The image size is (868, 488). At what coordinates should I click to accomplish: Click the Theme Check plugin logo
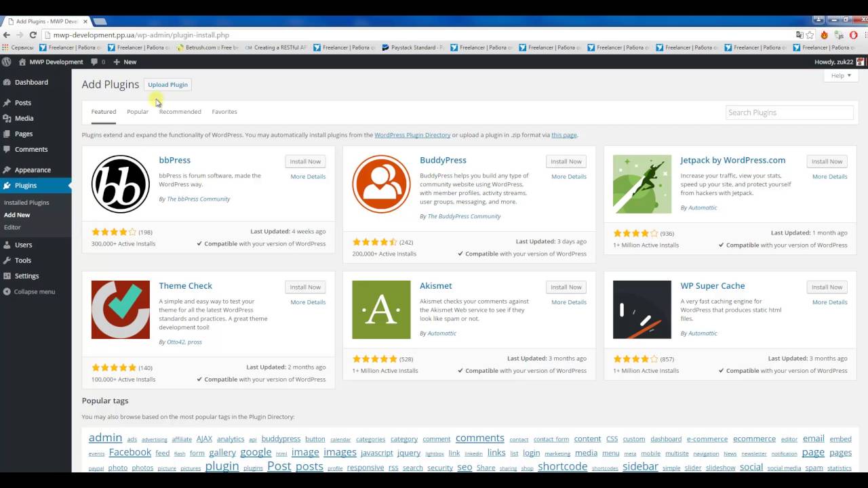pos(120,310)
